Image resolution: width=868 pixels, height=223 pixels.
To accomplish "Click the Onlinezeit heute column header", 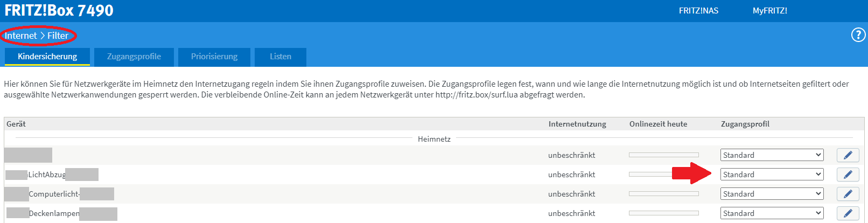I will pos(658,124).
